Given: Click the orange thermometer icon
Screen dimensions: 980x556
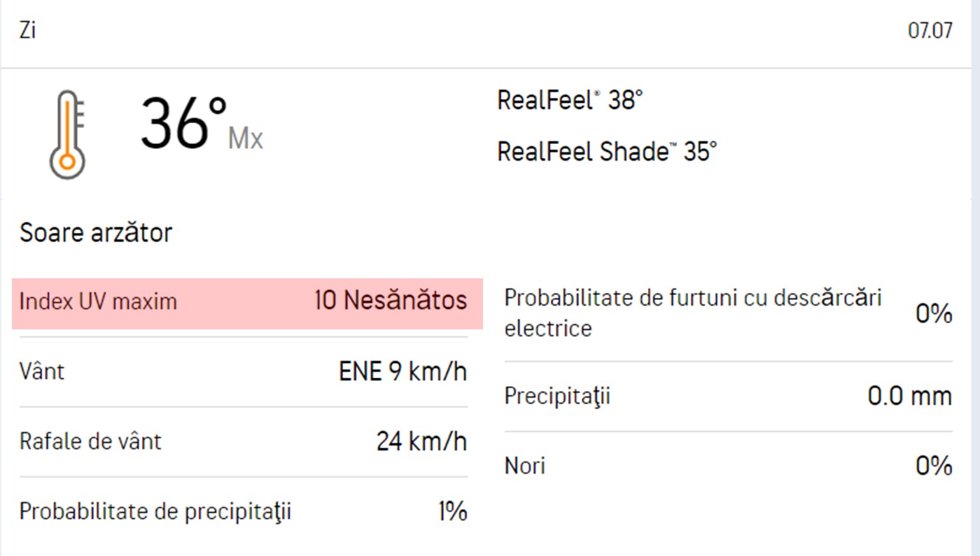Looking at the screenshot, I should (x=67, y=134).
